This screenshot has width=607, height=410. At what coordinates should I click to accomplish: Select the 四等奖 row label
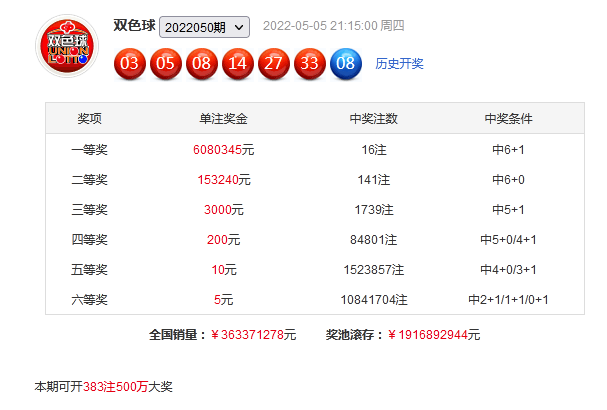tap(89, 240)
